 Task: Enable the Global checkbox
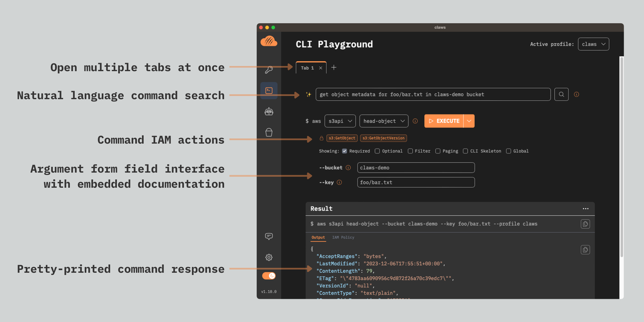509,151
